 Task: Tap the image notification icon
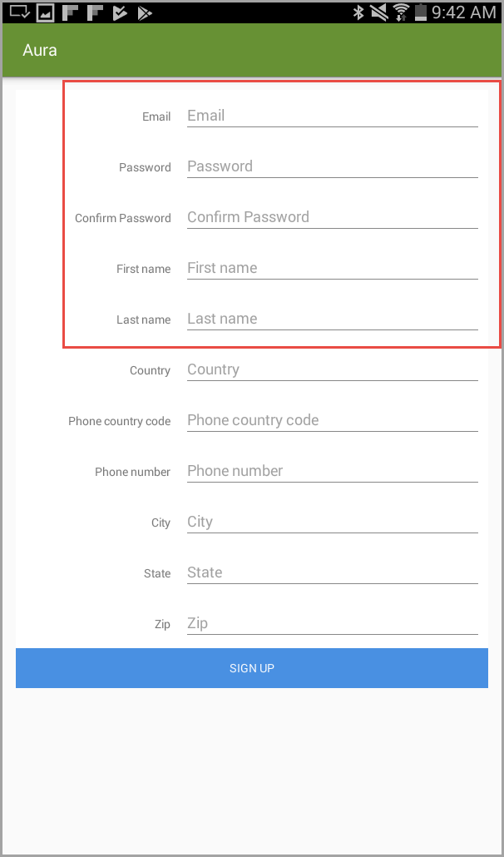coord(45,12)
